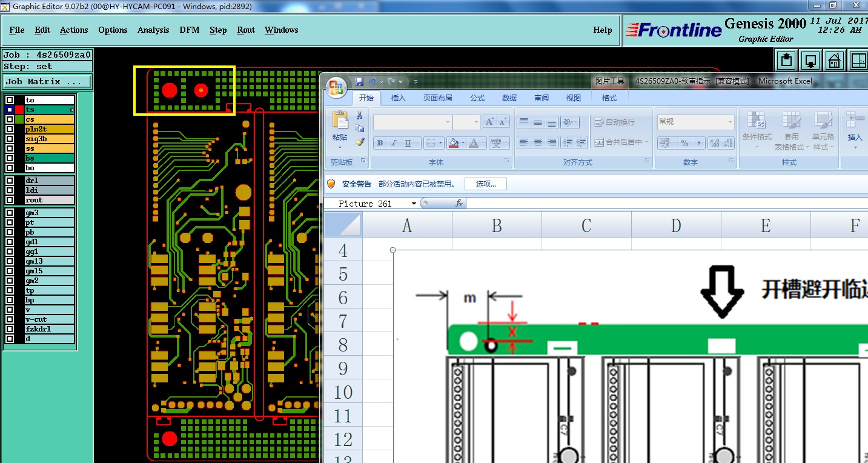Decrease decimal places in number group
Viewport: 868px width, 463px height.
point(729,143)
